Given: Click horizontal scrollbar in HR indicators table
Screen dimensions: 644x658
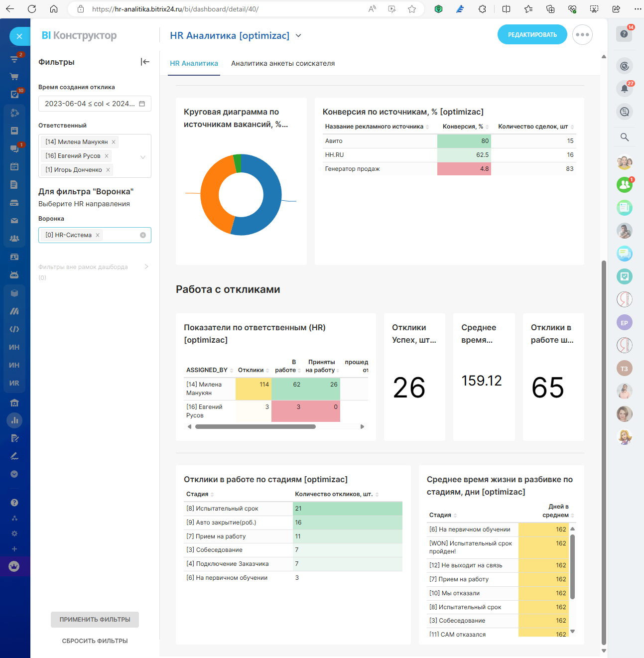Looking at the screenshot, I should [x=255, y=426].
